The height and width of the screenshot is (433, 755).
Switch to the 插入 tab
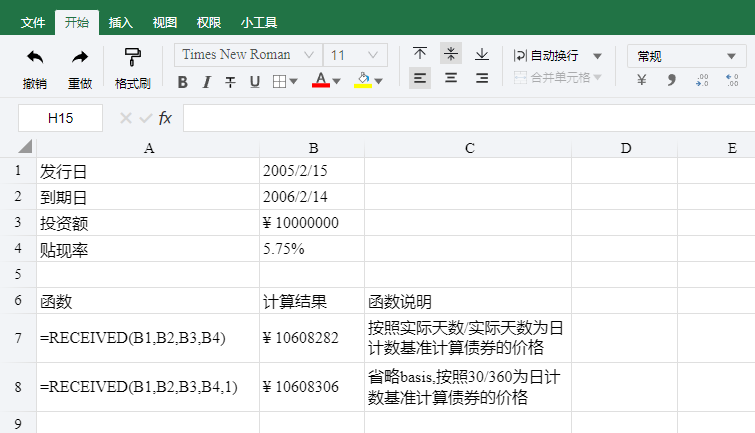(x=120, y=23)
